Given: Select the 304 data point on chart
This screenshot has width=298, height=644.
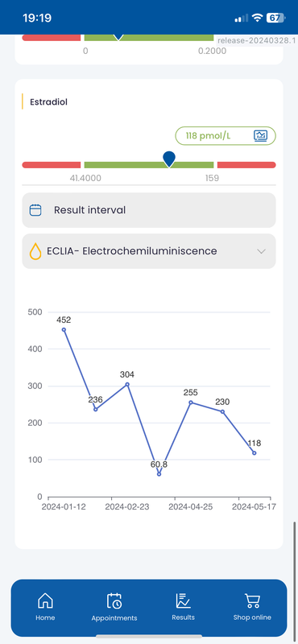Looking at the screenshot, I should [x=127, y=385].
